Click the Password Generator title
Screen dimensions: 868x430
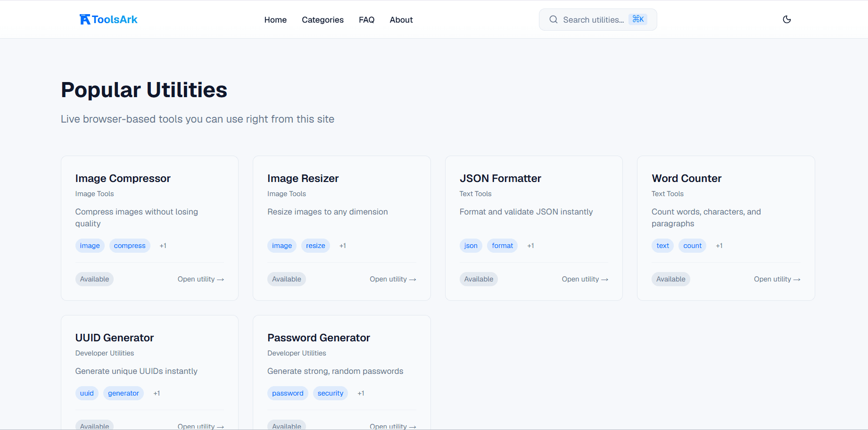319,338
